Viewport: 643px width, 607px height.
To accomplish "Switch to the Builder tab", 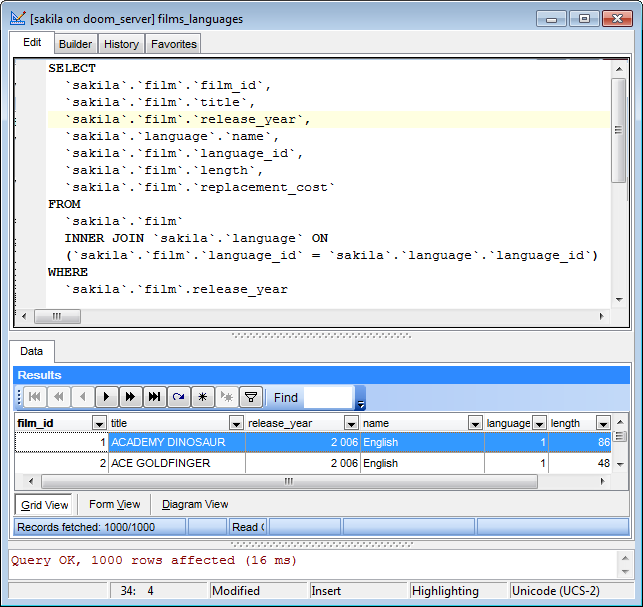I will click(x=75, y=44).
